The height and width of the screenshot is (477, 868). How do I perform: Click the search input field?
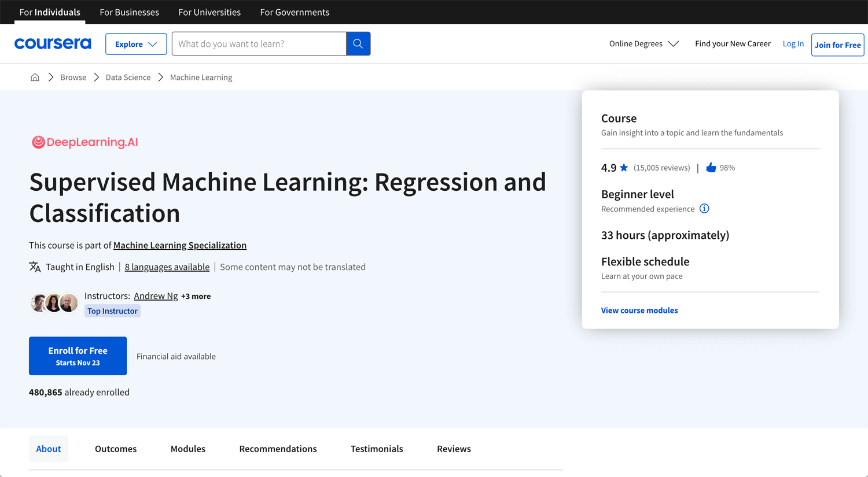pos(259,44)
